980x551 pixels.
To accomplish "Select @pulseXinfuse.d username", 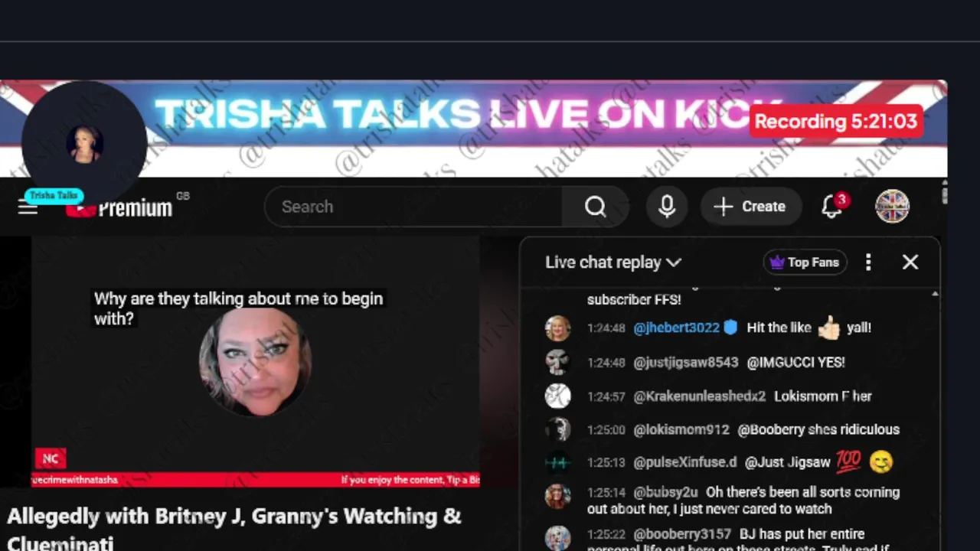I will 685,462.
